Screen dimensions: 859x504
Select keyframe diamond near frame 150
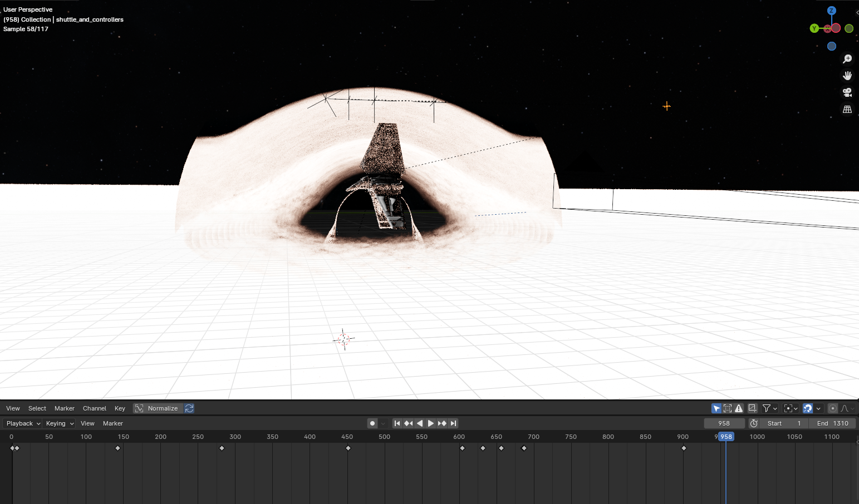pos(117,448)
